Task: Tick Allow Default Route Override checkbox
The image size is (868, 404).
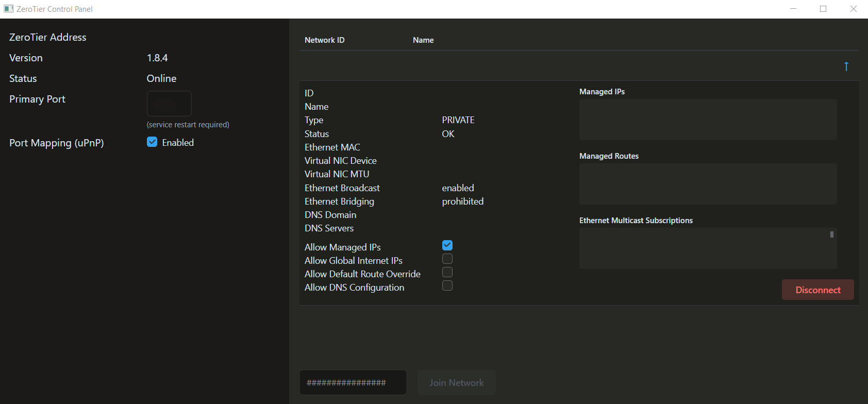Action: 447,272
